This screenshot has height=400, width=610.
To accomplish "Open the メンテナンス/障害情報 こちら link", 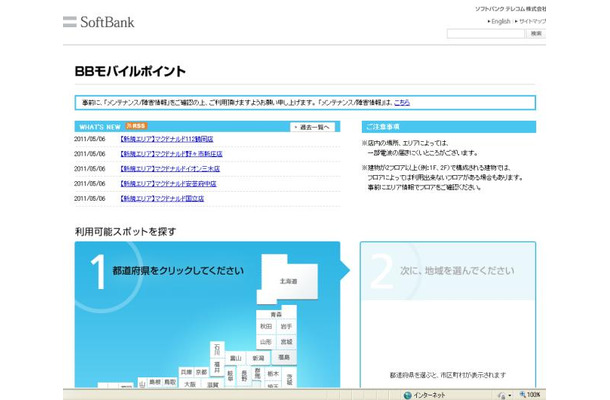I will tap(402, 103).
